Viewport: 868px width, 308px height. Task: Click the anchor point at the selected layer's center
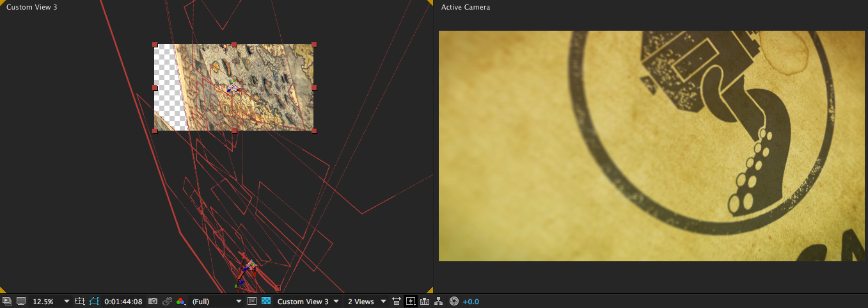pos(234,88)
